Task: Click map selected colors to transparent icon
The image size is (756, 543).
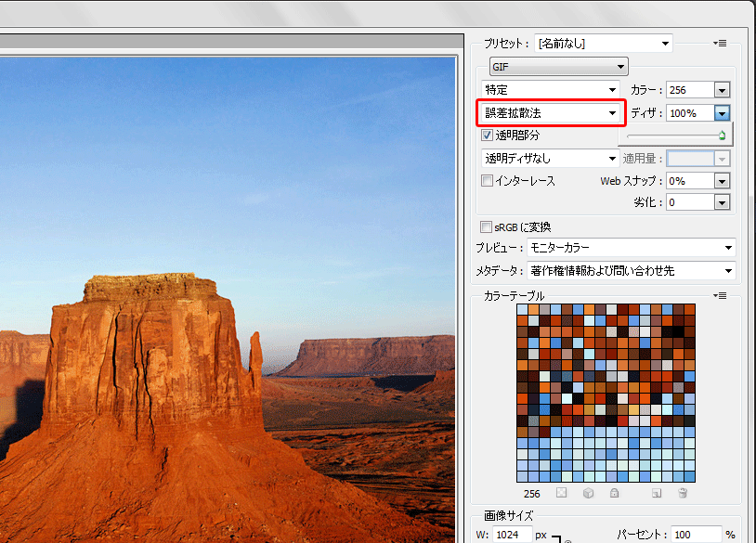Action: point(561,493)
